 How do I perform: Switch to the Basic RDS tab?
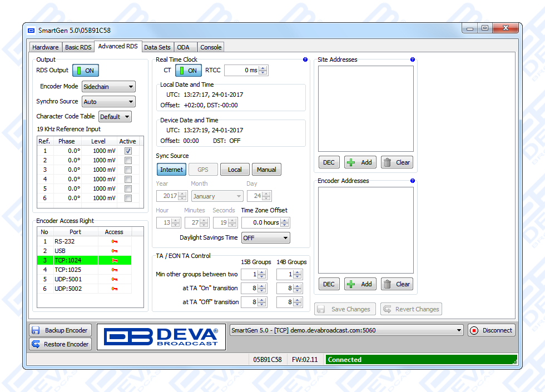(78, 47)
